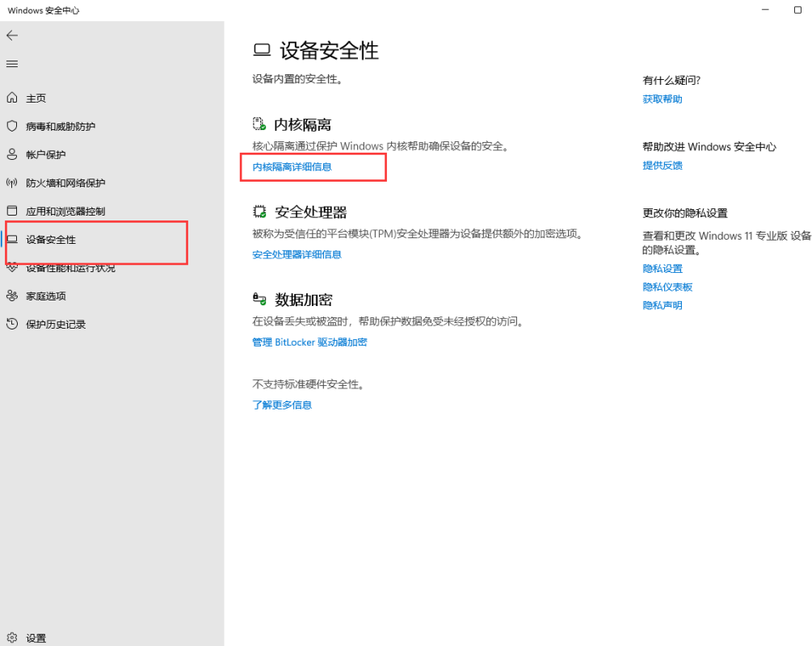The height and width of the screenshot is (646, 812).
Task: Click the 保护历史记录 clock icon
Action: pyautogui.click(x=12, y=324)
